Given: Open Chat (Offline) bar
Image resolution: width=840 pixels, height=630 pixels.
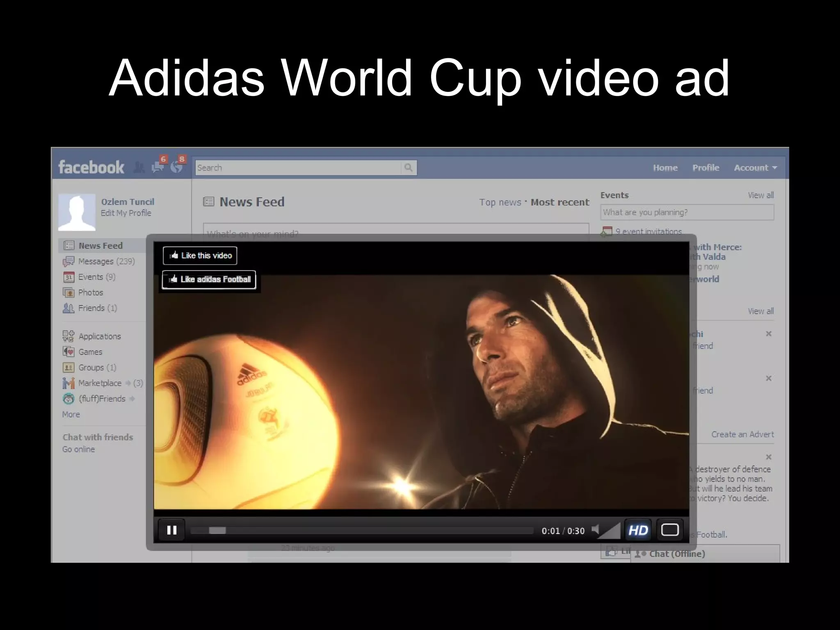Looking at the screenshot, I should [x=705, y=554].
